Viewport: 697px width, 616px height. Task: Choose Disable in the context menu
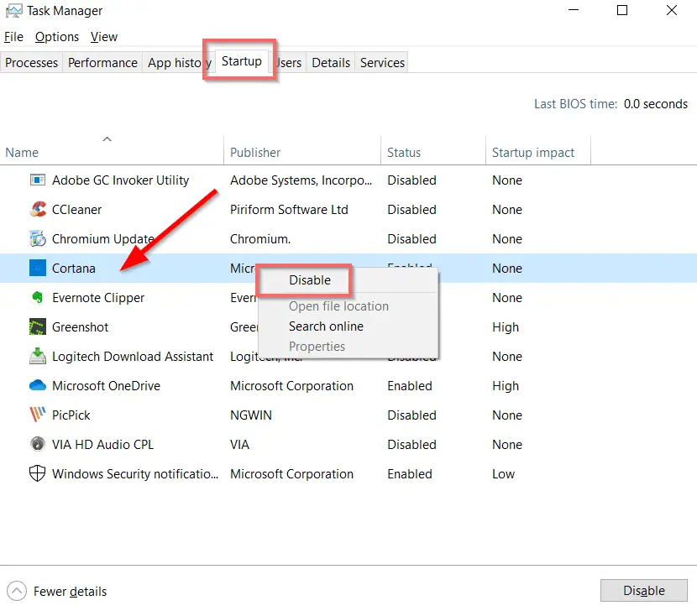point(310,279)
